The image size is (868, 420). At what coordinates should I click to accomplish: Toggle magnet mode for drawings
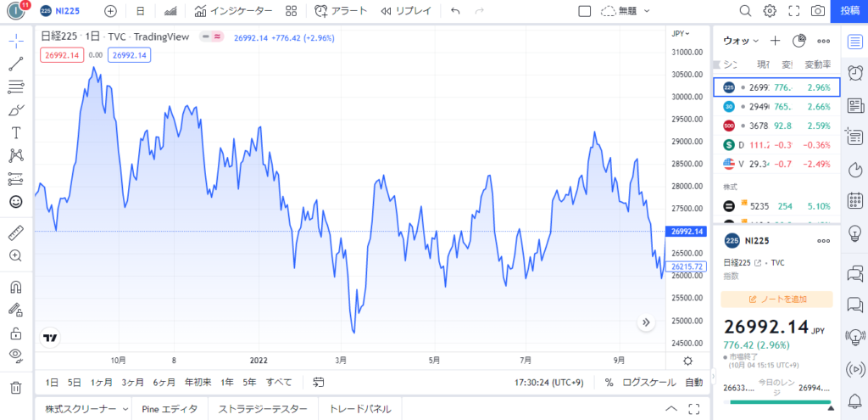(16, 287)
